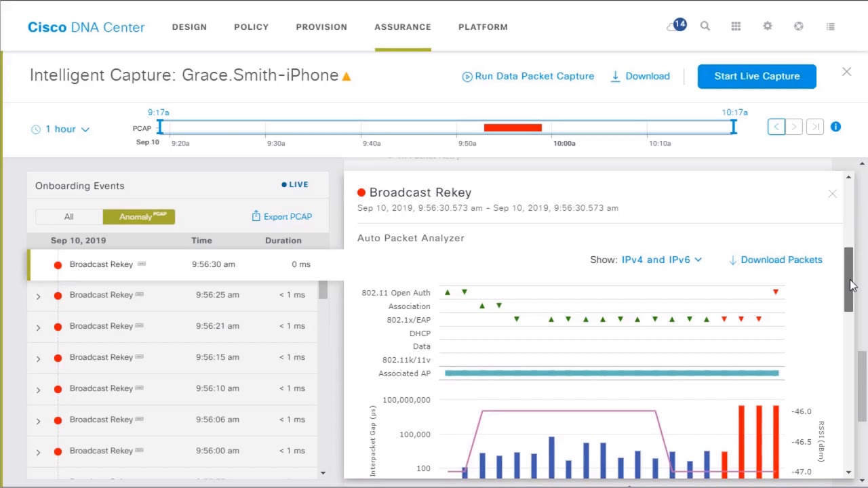Click the red 802.11 Open Auth packet marker

[x=776, y=292]
